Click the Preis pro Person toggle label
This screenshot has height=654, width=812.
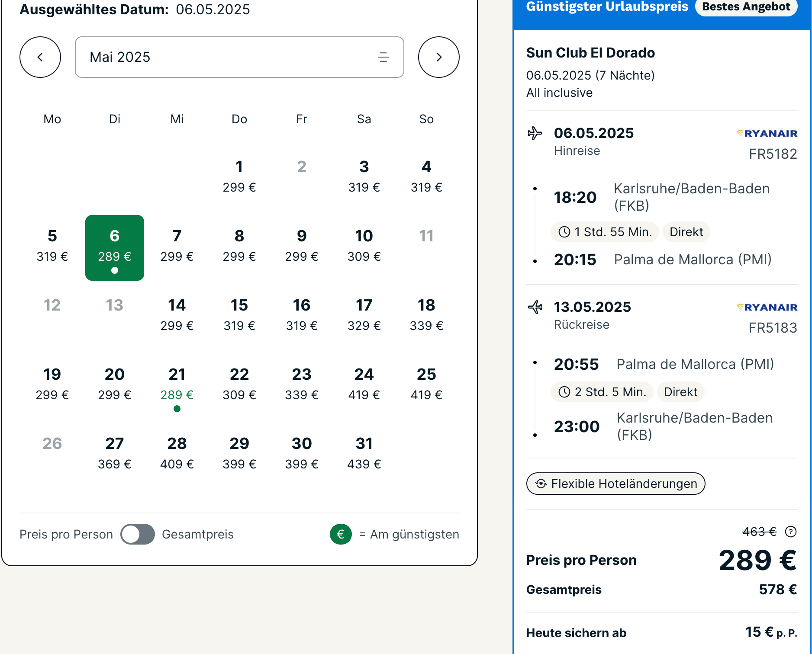[x=66, y=535]
